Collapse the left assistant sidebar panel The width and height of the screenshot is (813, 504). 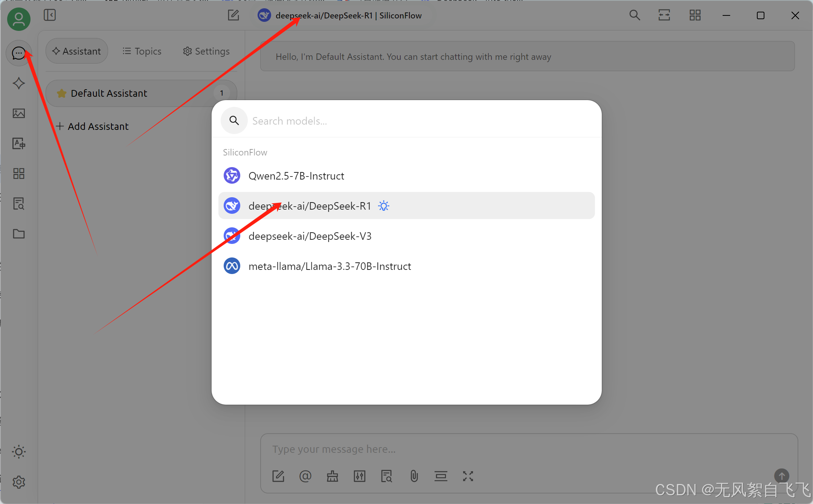50,15
